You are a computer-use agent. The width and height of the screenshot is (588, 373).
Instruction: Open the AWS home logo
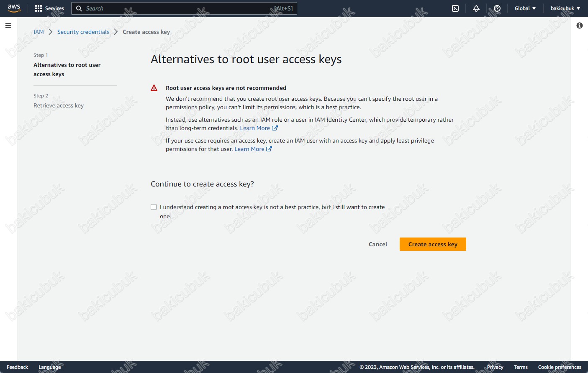[14, 8]
